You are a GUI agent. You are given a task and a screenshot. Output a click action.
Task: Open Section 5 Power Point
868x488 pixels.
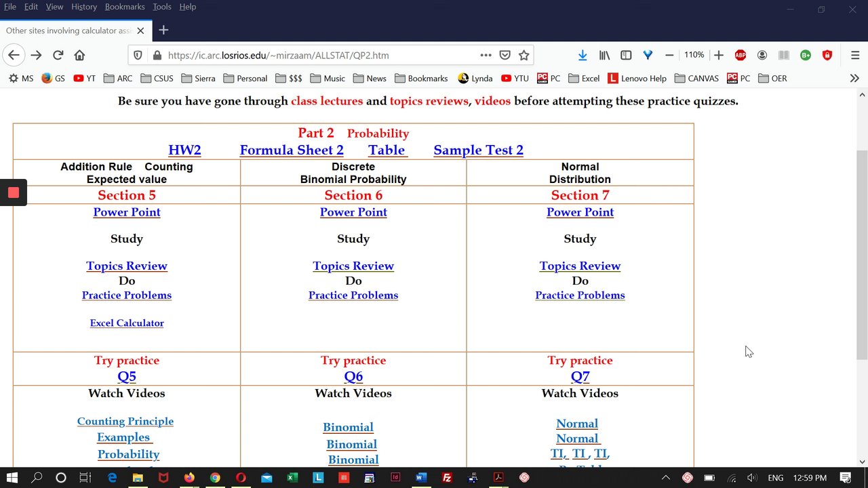127,212
